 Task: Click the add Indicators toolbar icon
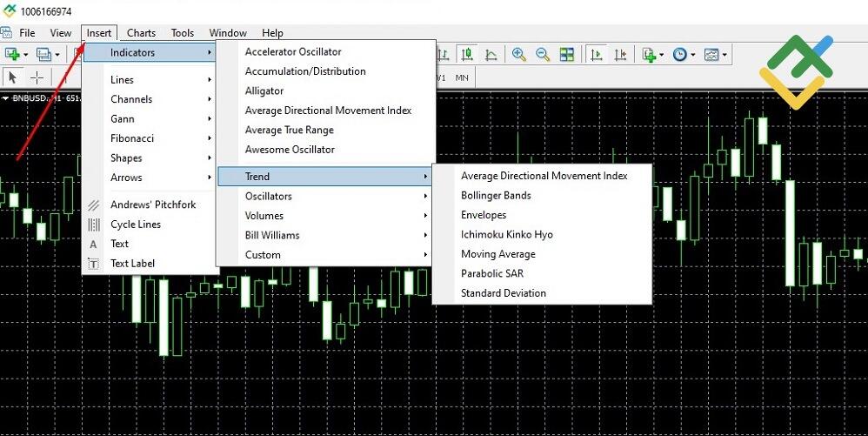649,54
